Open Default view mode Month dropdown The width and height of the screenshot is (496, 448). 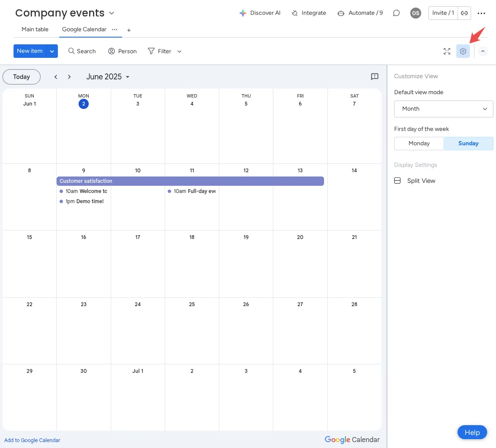[444, 109]
